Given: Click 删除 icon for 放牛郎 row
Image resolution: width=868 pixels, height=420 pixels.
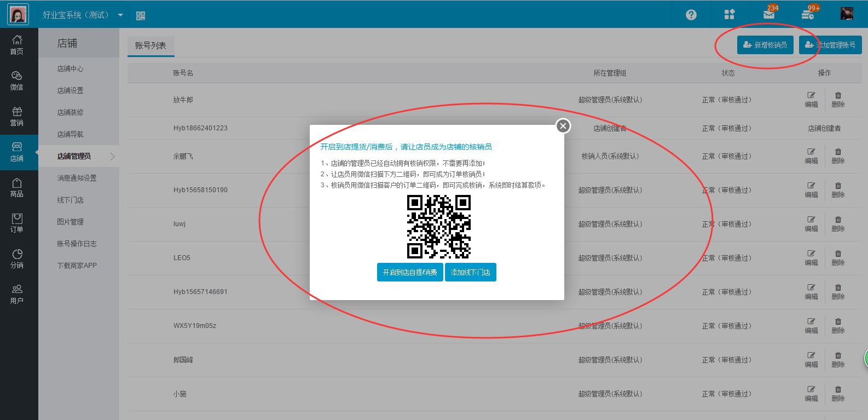Looking at the screenshot, I should pyautogui.click(x=838, y=100).
